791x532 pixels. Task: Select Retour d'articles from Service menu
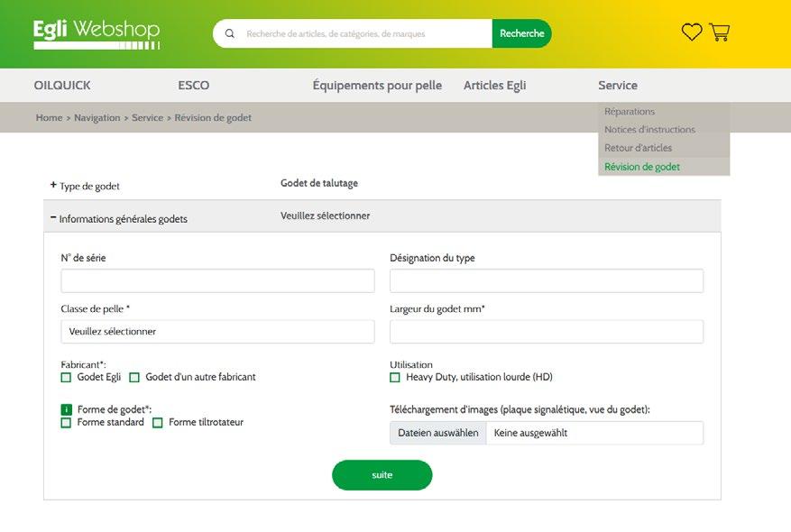pos(638,148)
